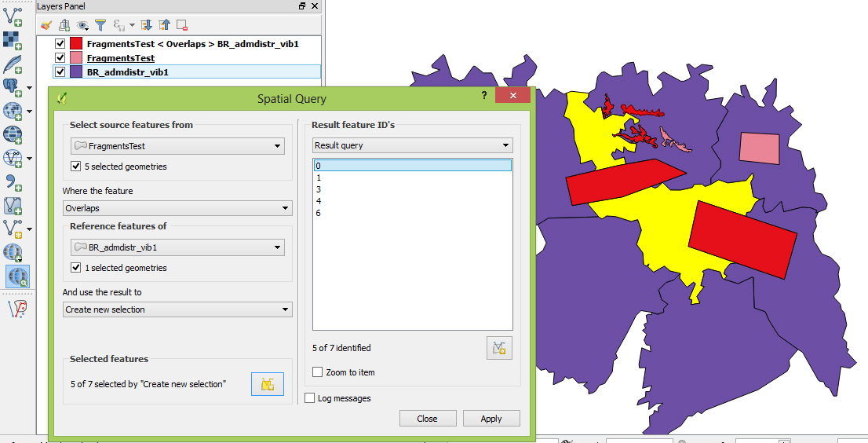Click the large red rectangle polygon on map
This screenshot has width=868, height=443.
[742, 240]
